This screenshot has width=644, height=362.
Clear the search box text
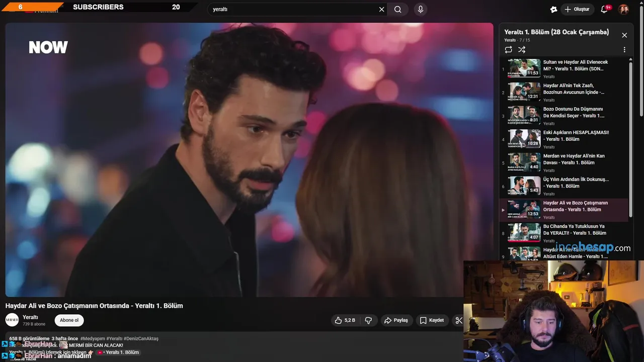click(381, 9)
